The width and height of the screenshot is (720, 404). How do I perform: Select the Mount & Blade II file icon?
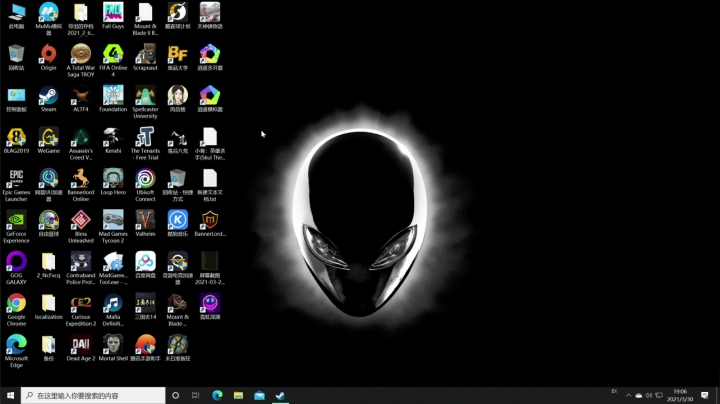click(x=145, y=19)
